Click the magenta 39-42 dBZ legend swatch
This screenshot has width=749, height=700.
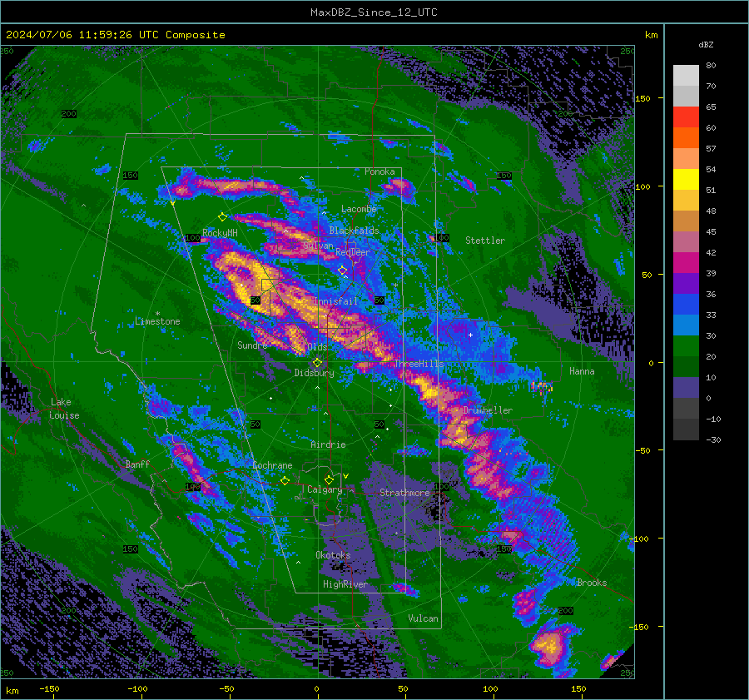tap(686, 262)
